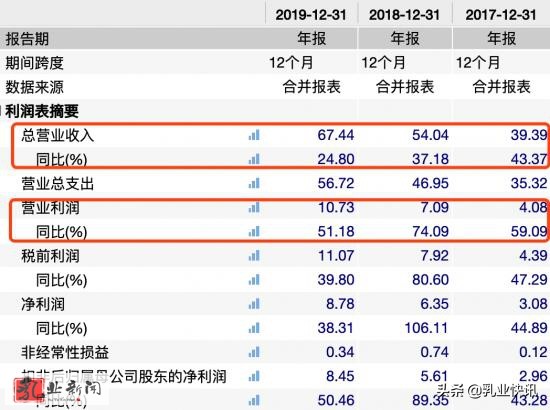The image size is (550, 410).
Task: Select the 2017-12-31 column header
Action: (x=501, y=15)
